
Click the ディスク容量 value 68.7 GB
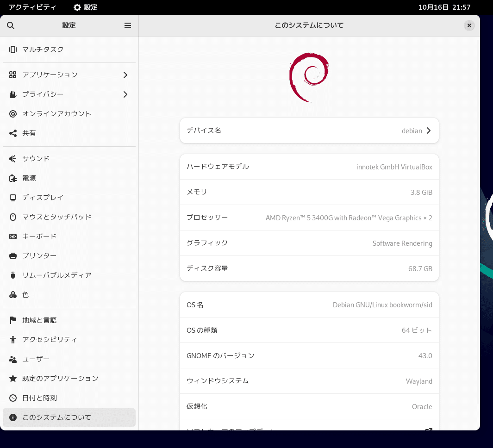click(x=420, y=269)
